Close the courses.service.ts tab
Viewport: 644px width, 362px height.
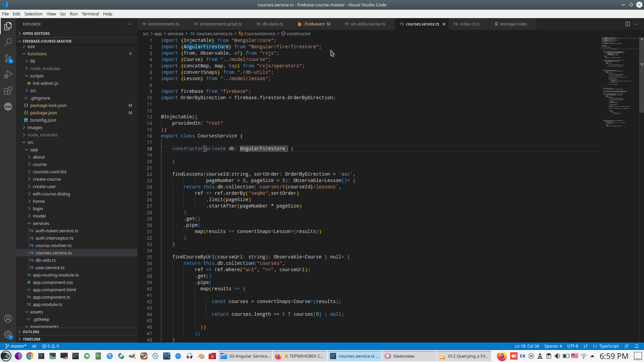point(444,24)
